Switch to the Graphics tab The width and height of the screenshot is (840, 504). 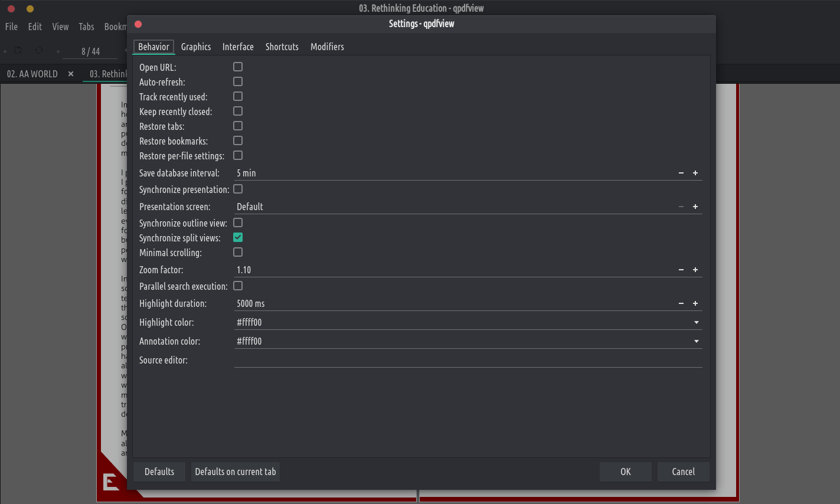point(196,47)
